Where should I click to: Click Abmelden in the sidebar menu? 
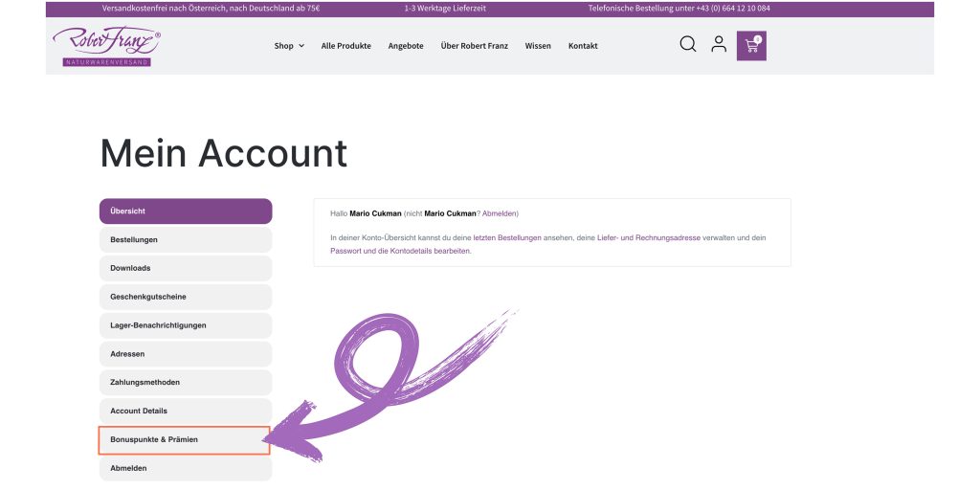(x=186, y=468)
